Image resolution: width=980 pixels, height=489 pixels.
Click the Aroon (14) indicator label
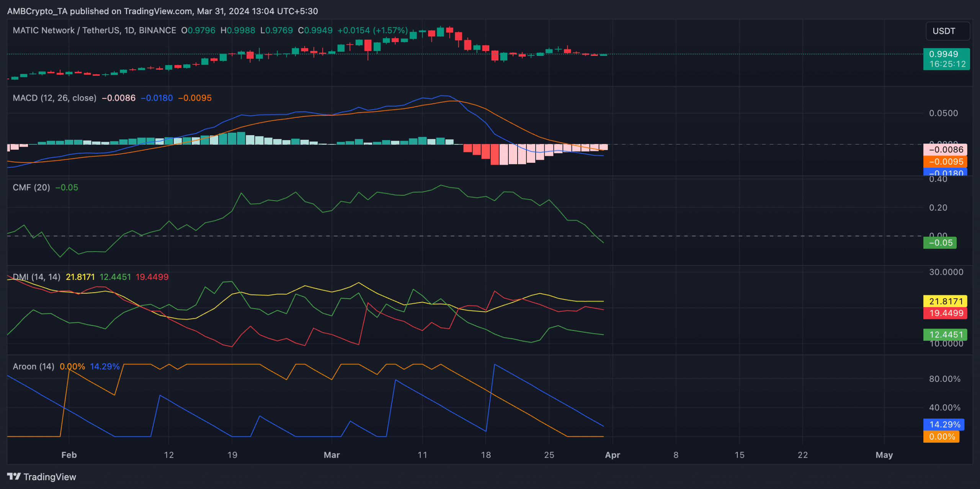click(33, 366)
